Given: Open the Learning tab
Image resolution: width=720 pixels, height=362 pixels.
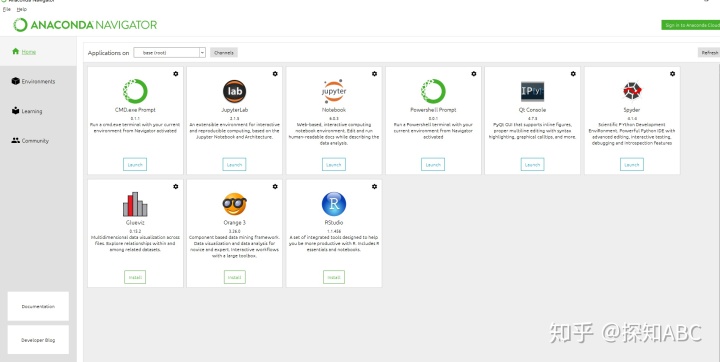Looking at the screenshot, I should pos(38,111).
